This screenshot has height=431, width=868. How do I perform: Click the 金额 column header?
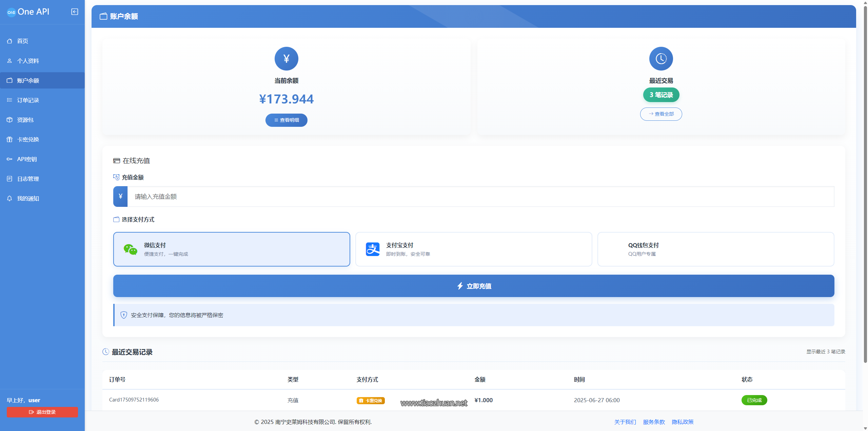pos(480,379)
